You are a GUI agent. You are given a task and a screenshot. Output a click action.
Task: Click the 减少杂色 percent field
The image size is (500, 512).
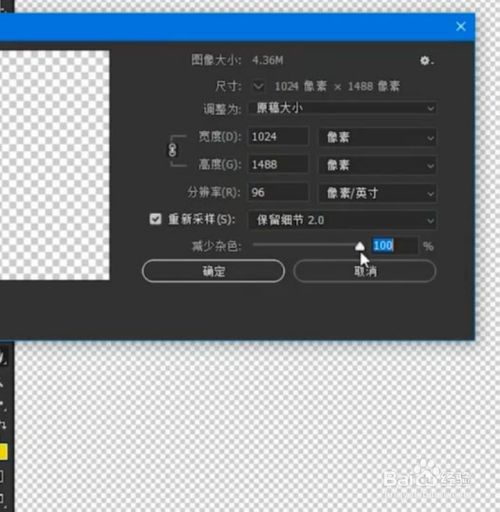point(394,246)
